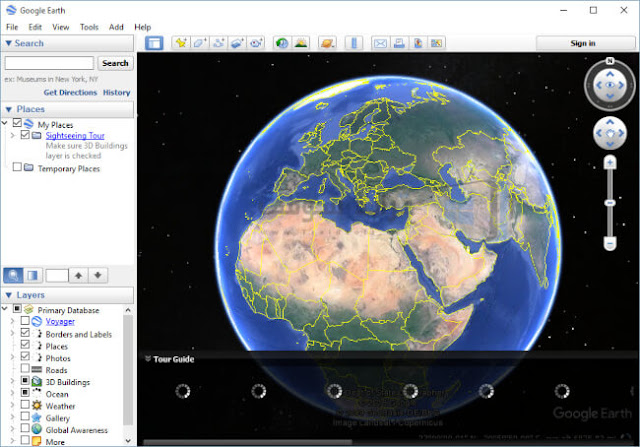Click the search magnifier icon below Places
The width and height of the screenshot is (640, 447).
tap(13, 276)
